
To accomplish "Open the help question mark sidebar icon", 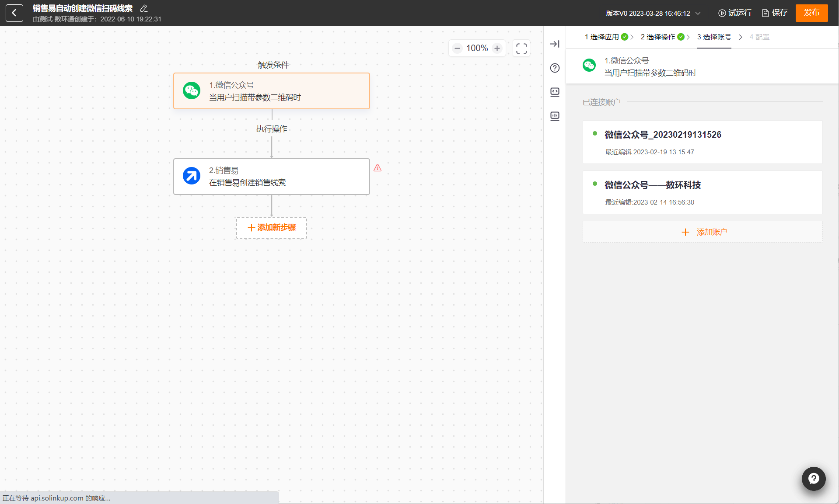I will pos(555,68).
